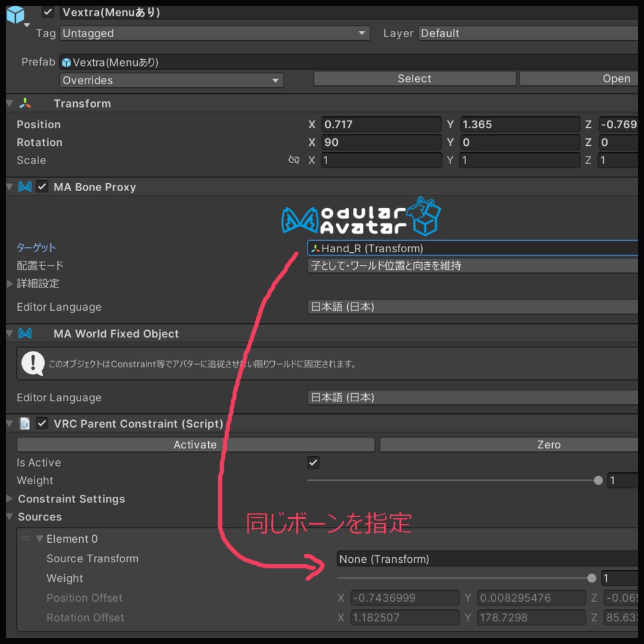The height and width of the screenshot is (644, 644).
Task: Click the prefab cube icon beside Vextra
Action: click(x=66, y=62)
